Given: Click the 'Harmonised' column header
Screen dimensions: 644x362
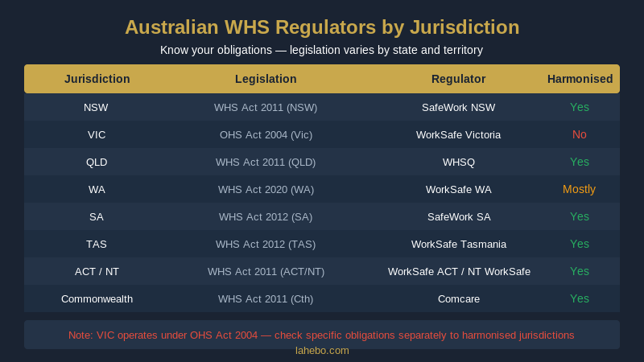Looking at the screenshot, I should point(580,79).
